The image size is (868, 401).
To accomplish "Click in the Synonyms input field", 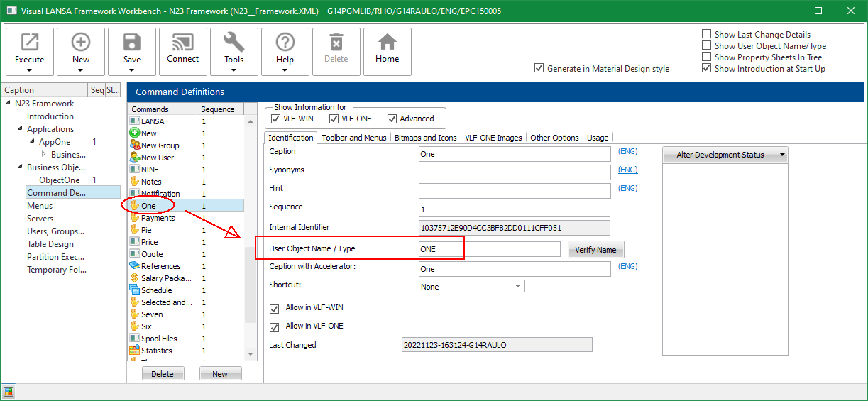I will pos(515,172).
